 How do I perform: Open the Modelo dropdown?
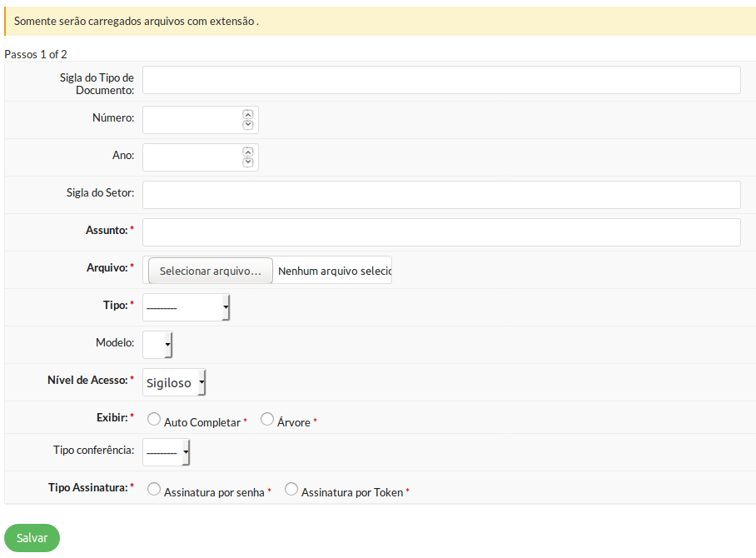click(x=157, y=345)
